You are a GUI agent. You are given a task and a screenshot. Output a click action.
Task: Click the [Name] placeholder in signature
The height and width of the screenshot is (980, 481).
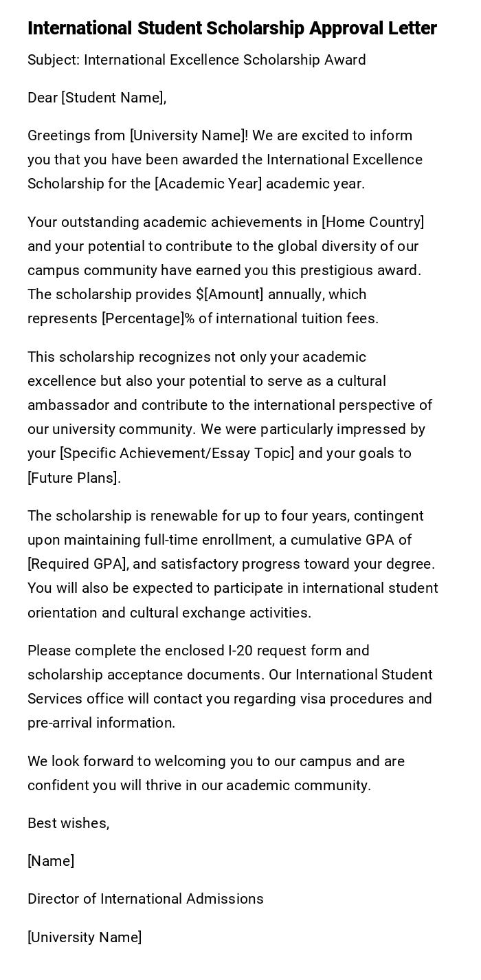tap(51, 861)
